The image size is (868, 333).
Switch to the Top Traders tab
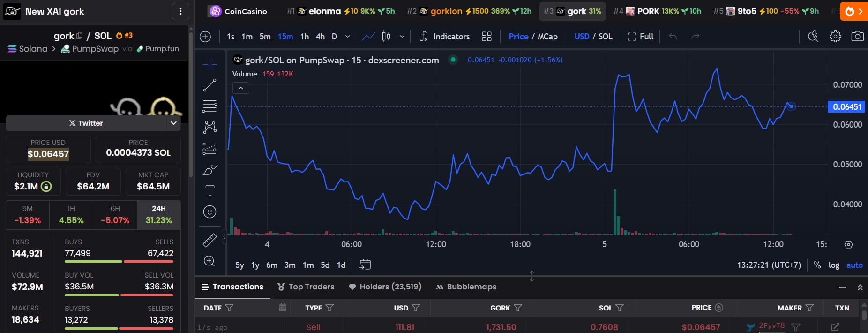pyautogui.click(x=306, y=287)
